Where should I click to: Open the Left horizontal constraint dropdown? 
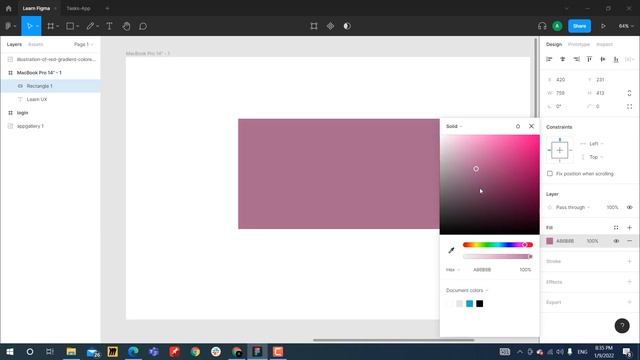pyautogui.click(x=596, y=144)
